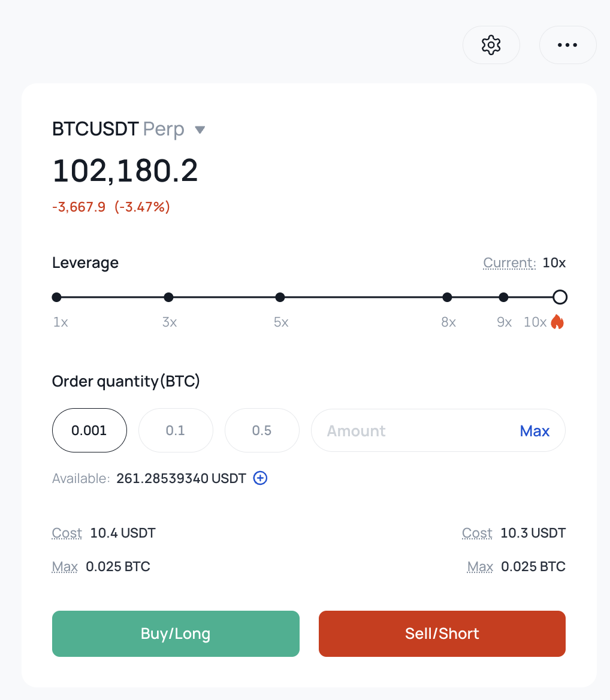Select the 0.001 quantity preset
The width and height of the screenshot is (610, 700).
[x=89, y=430]
